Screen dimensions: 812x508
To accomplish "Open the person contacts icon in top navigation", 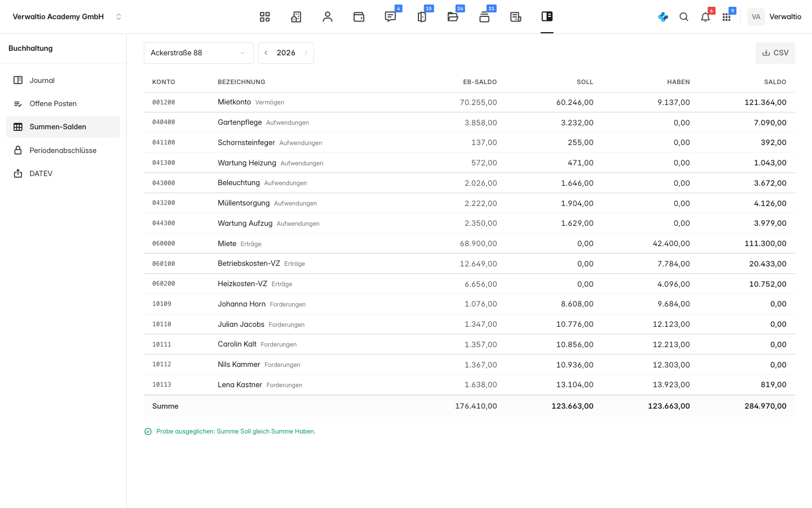I will coord(328,17).
